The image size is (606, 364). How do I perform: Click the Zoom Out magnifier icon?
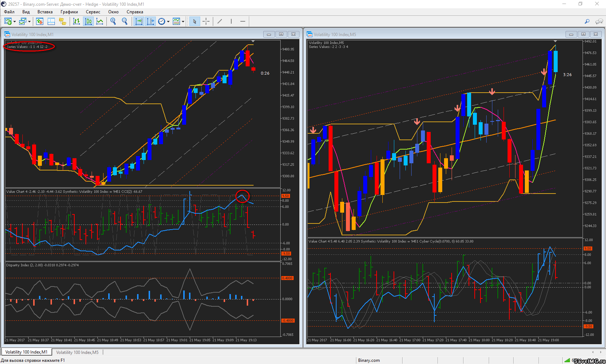click(x=125, y=22)
